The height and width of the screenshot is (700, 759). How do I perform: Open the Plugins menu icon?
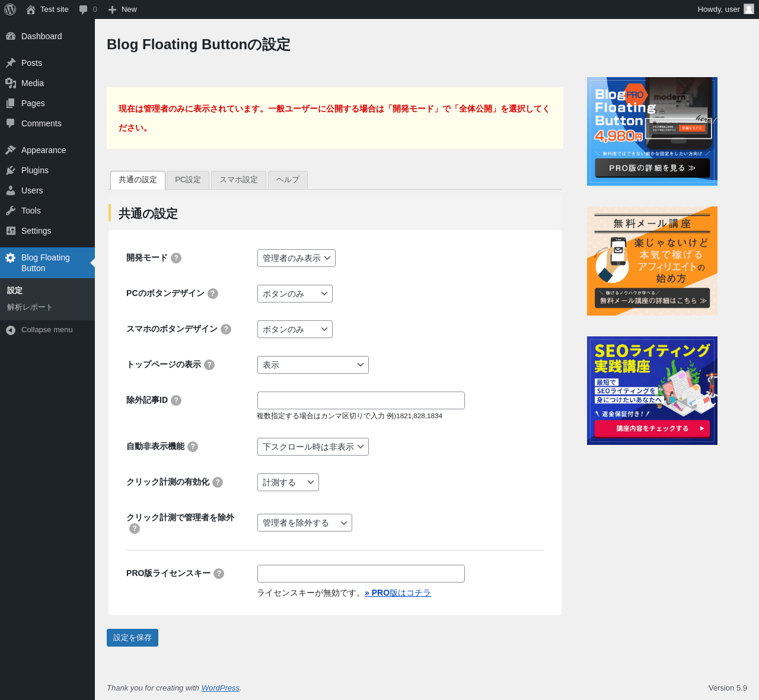(11, 170)
